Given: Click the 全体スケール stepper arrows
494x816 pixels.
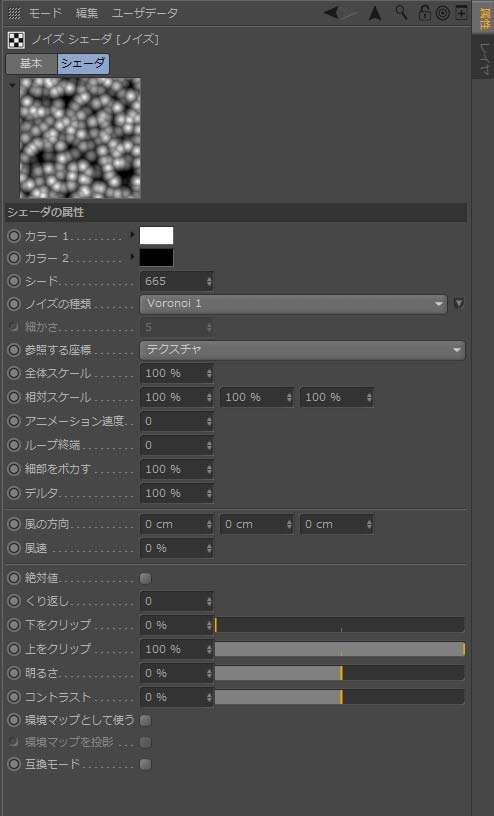Looking at the screenshot, I should tap(209, 374).
